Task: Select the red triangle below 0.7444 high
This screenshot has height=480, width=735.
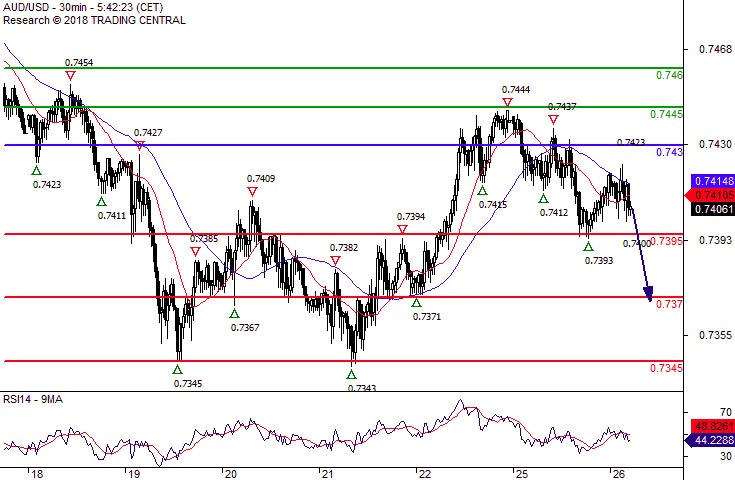Action: tap(507, 102)
